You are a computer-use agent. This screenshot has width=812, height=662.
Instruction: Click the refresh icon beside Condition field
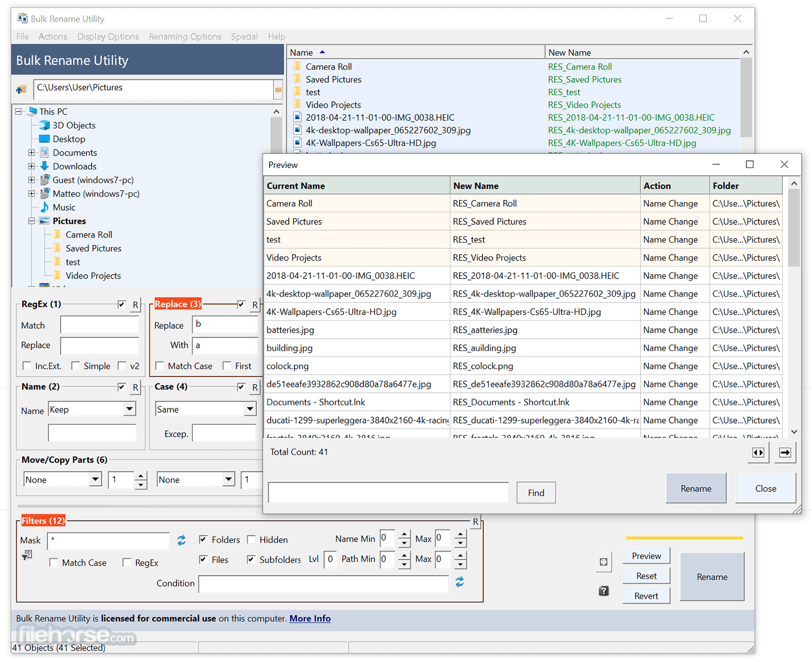(x=460, y=582)
